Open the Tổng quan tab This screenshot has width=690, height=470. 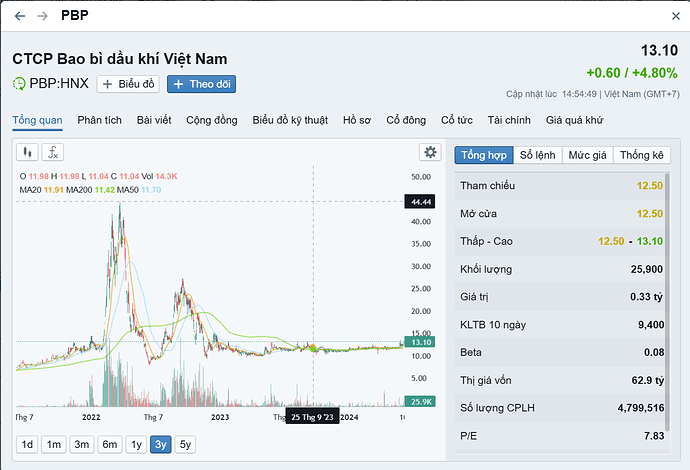point(37,120)
